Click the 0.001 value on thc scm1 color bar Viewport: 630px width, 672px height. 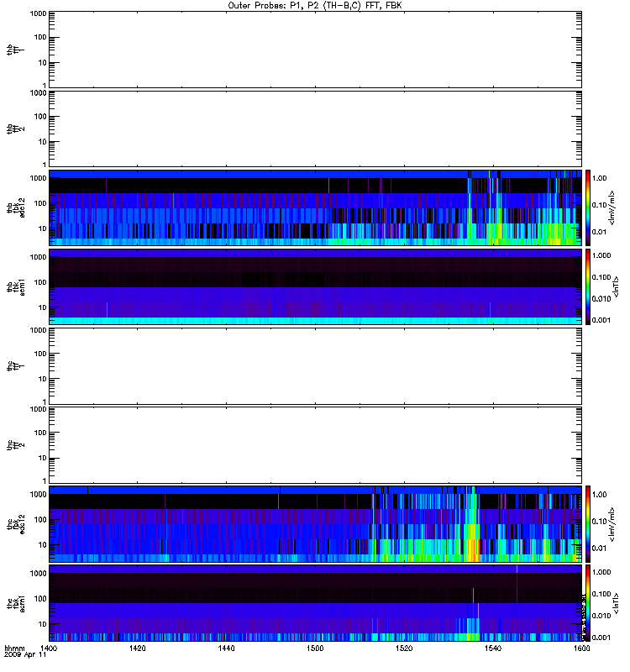click(601, 638)
